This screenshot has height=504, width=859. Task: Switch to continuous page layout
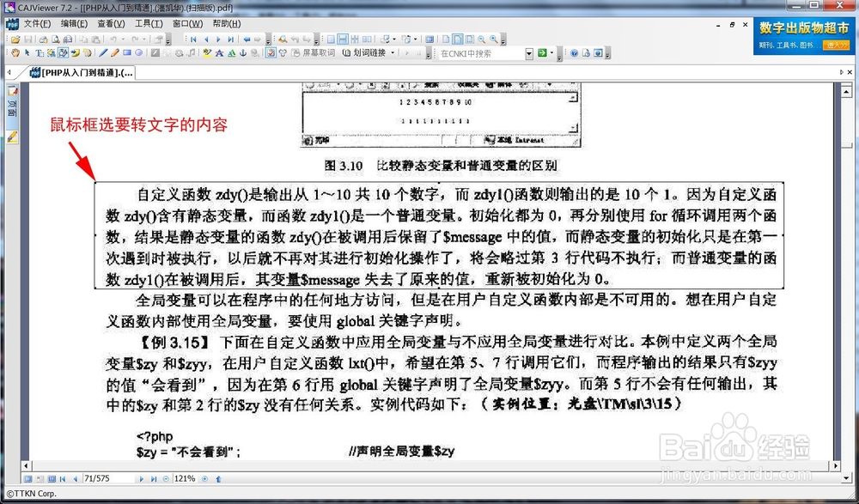coord(343,39)
